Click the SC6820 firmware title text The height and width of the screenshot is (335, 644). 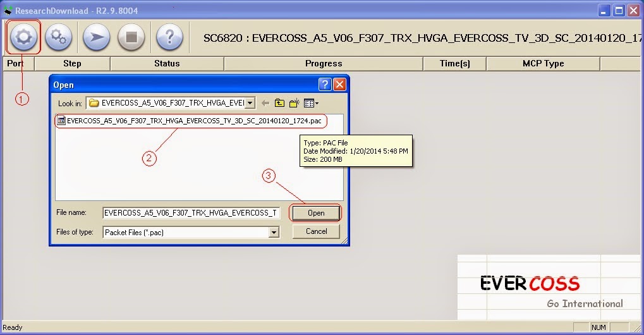(423, 38)
